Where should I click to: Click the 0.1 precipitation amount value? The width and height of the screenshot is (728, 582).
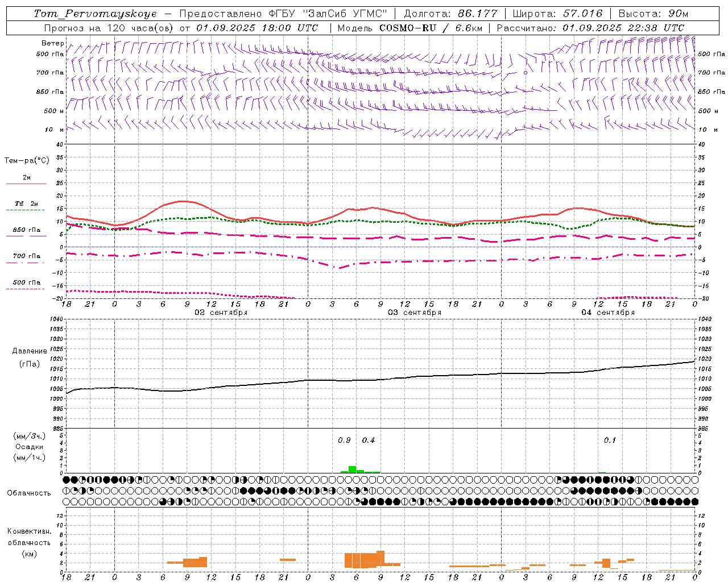610,440
